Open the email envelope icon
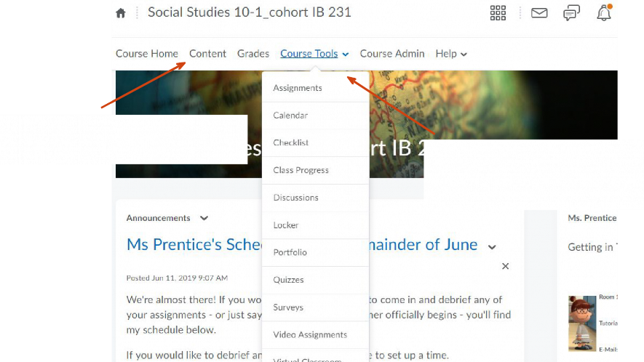The image size is (644, 362). click(x=539, y=13)
